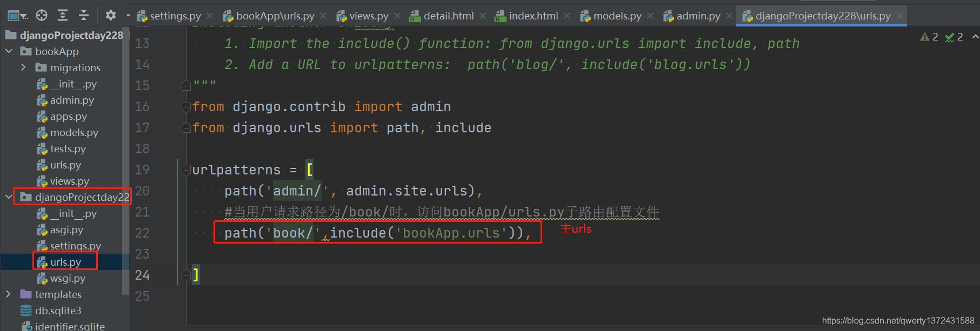Image resolution: width=980 pixels, height=331 pixels.
Task: Switch to the detail.html tab
Action: [x=449, y=16]
